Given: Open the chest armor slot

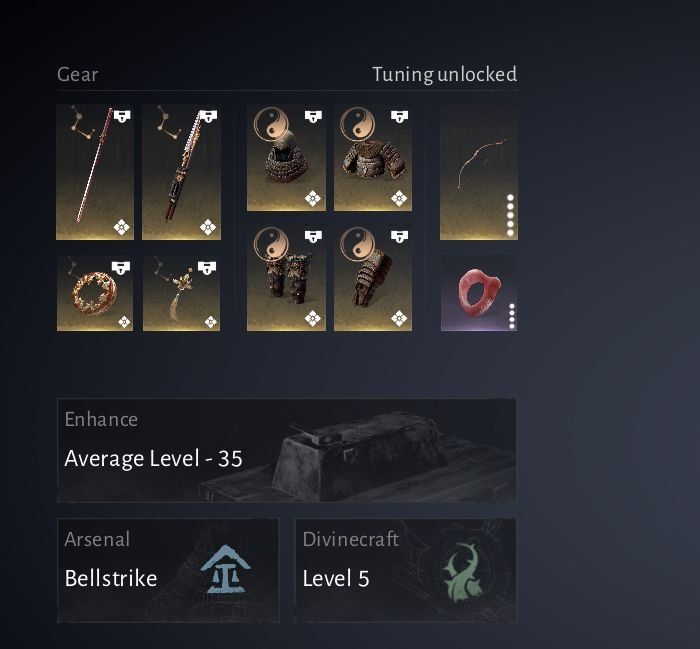Looking at the screenshot, I should coord(373,158).
